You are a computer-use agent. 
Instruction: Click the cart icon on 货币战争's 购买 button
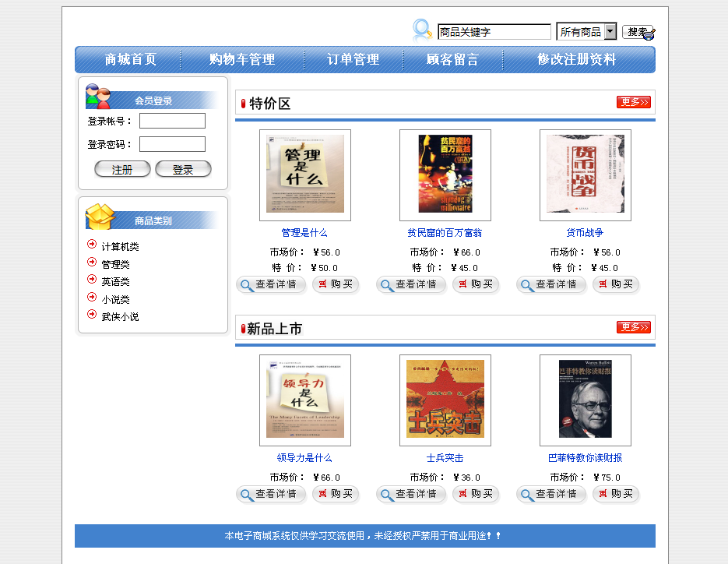(603, 285)
